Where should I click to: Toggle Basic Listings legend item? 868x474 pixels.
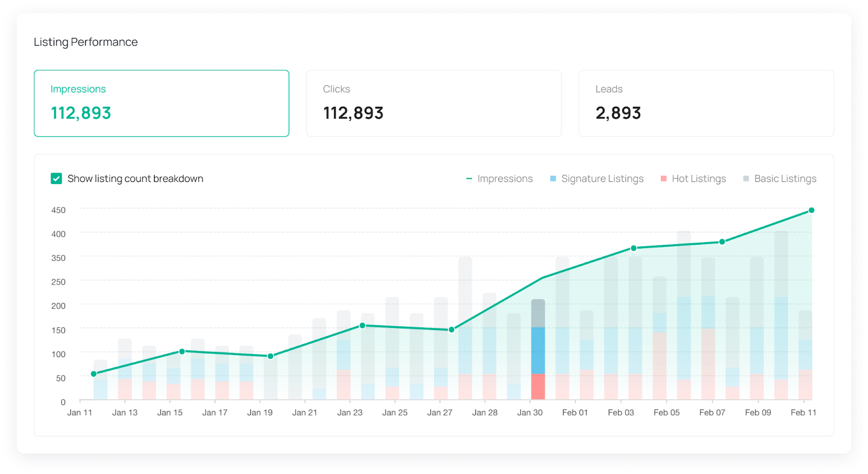click(780, 179)
